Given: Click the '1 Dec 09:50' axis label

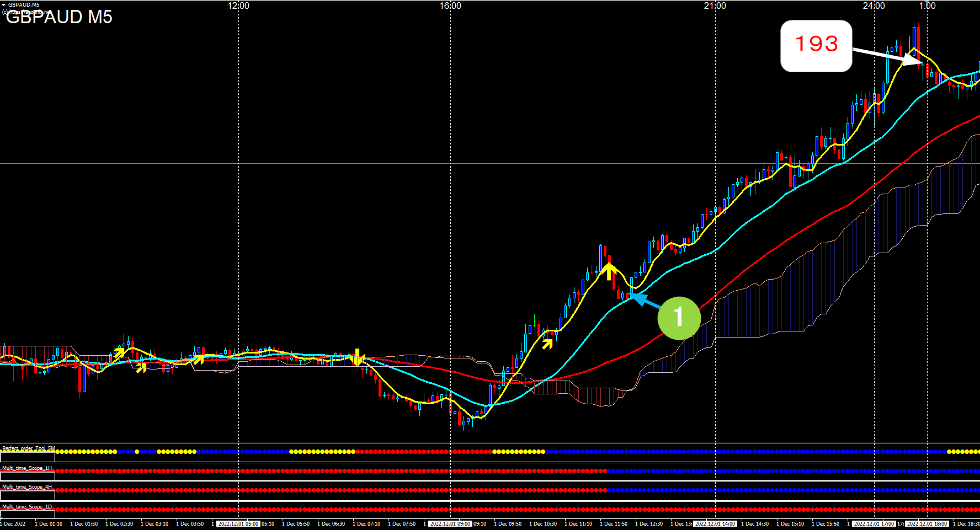Looking at the screenshot, I should pyautogui.click(x=508, y=524).
